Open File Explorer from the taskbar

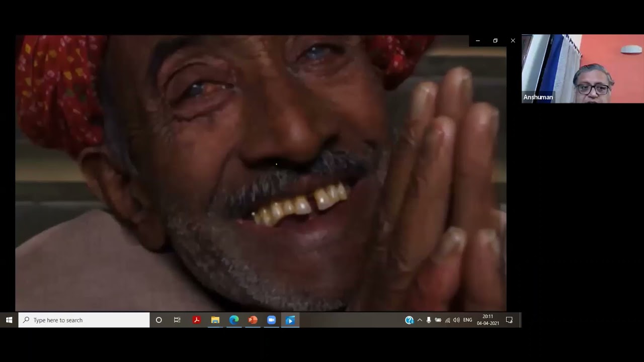[x=215, y=320]
